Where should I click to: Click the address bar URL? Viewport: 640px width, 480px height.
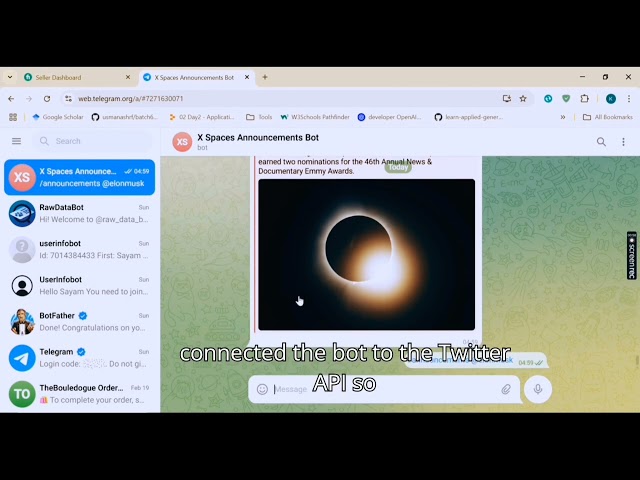pos(131,99)
